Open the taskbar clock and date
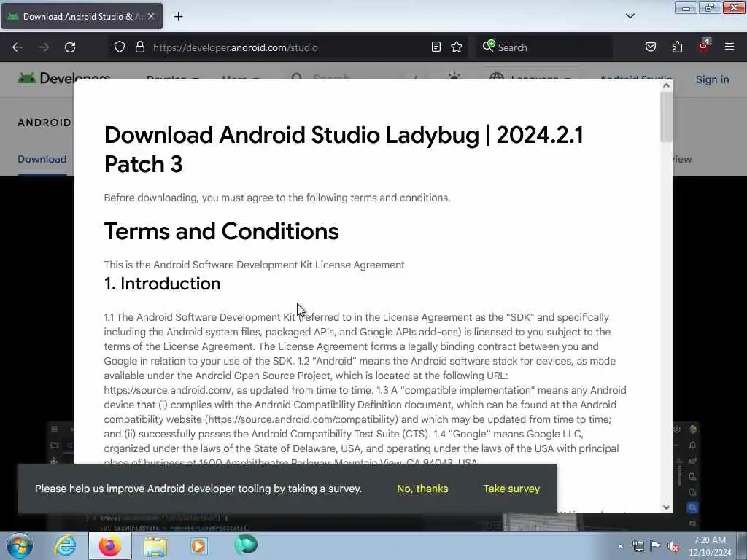This screenshot has height=560, width=747. (x=710, y=546)
